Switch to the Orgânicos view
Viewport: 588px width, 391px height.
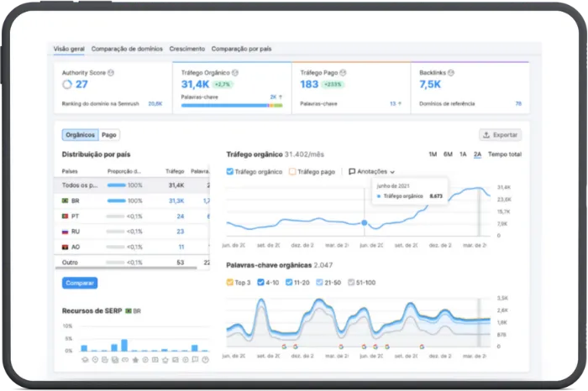(x=81, y=135)
